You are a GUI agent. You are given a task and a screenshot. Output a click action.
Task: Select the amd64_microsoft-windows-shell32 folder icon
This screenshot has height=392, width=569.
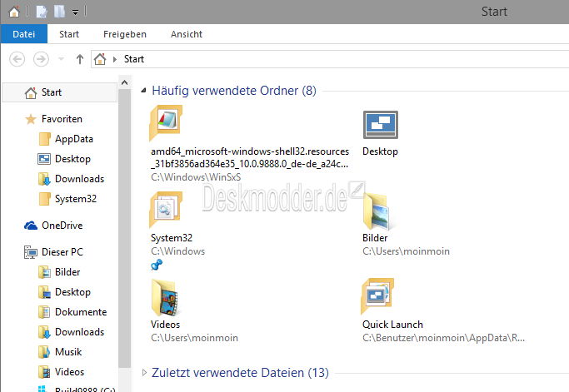(166, 123)
